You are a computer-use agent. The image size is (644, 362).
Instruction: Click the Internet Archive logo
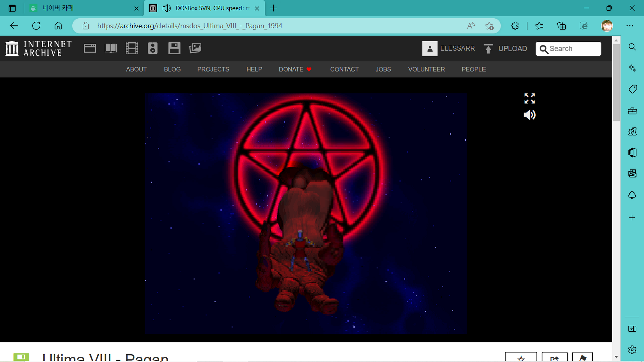[39, 48]
